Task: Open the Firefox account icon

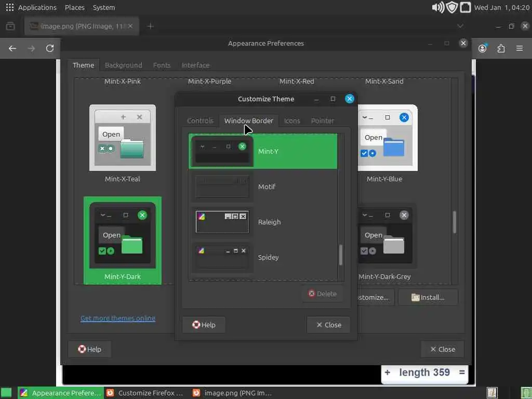Action: 483,48
